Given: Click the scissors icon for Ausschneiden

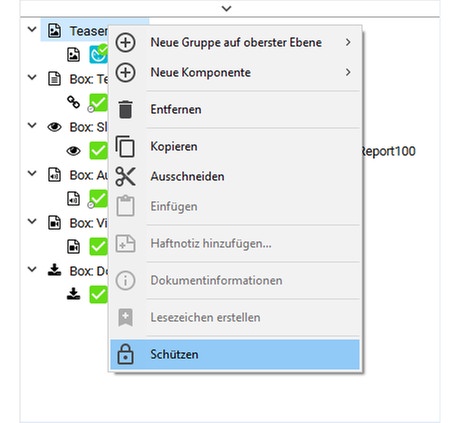Looking at the screenshot, I should click(125, 176).
